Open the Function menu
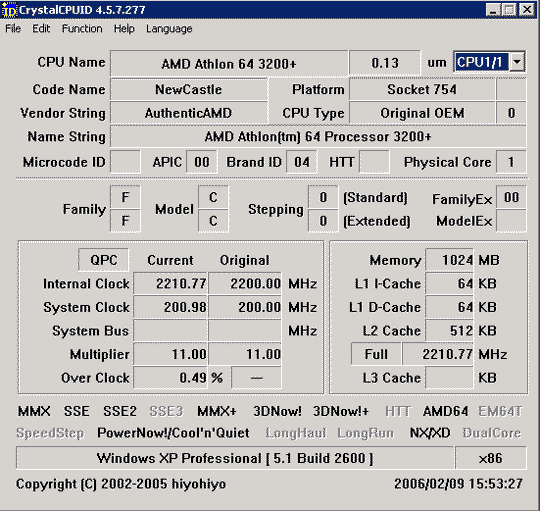Image resolution: width=540 pixels, height=511 pixels. point(82,29)
